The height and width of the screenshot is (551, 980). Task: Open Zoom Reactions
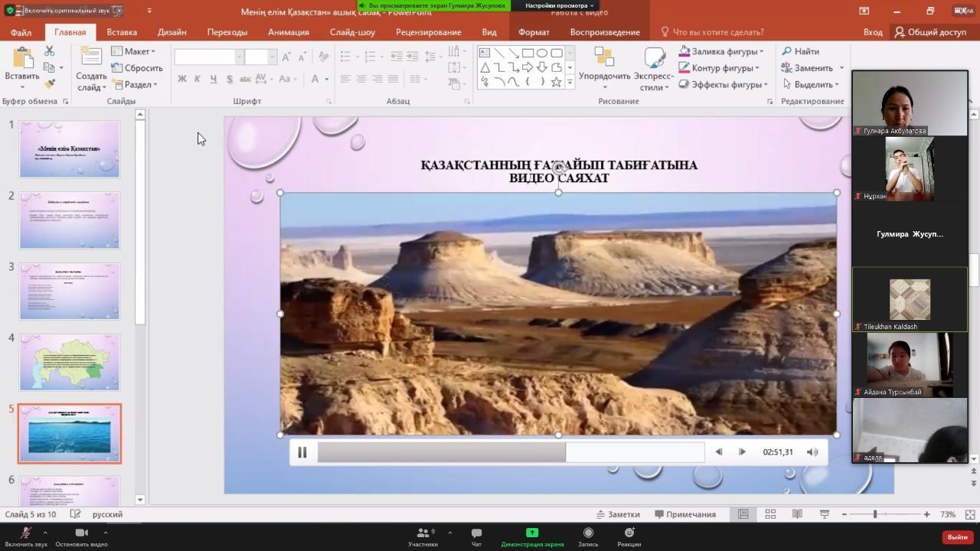point(629,536)
